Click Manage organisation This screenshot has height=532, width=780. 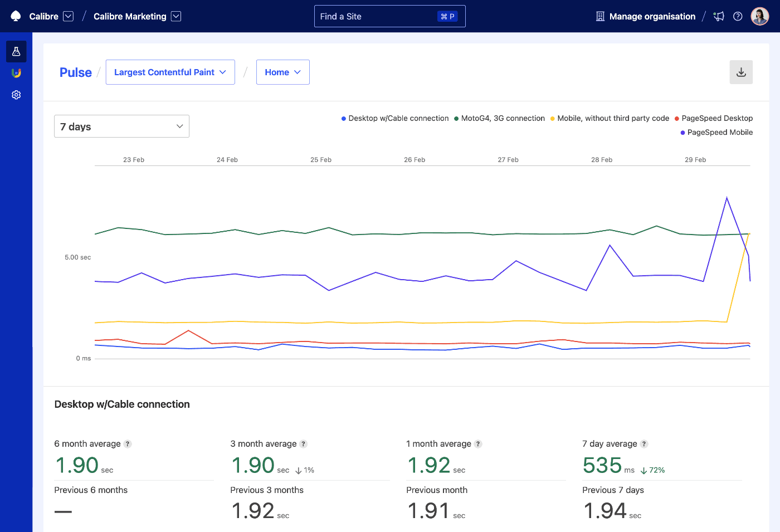[x=651, y=16]
